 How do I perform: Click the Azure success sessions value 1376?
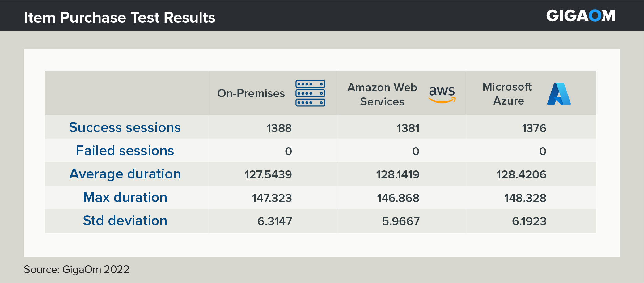[534, 128]
